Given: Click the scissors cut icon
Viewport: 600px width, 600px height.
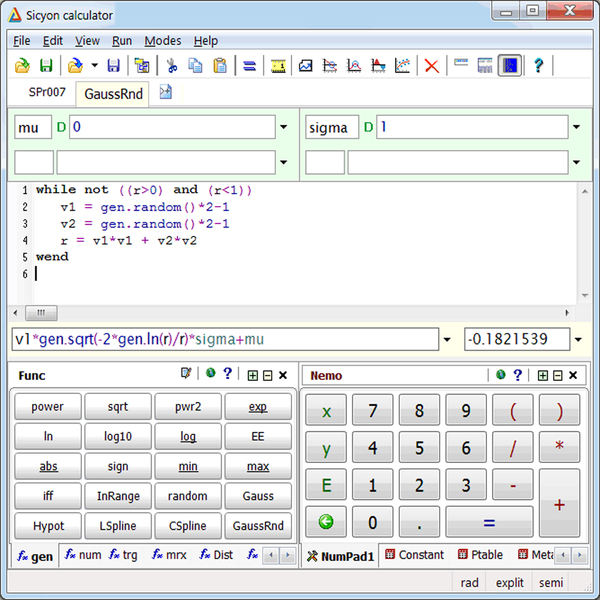Looking at the screenshot, I should pos(172,65).
